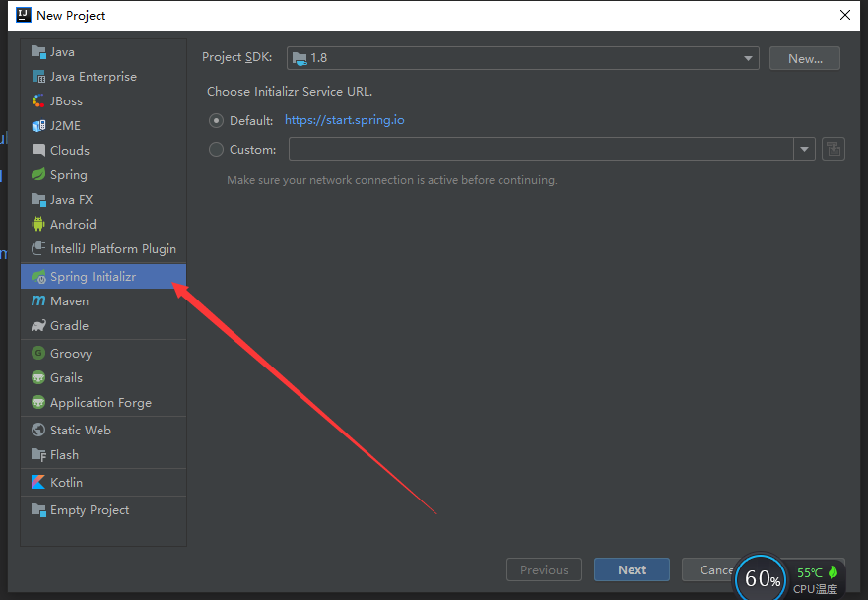Click the J2ME icon
The image size is (868, 600).
click(38, 126)
